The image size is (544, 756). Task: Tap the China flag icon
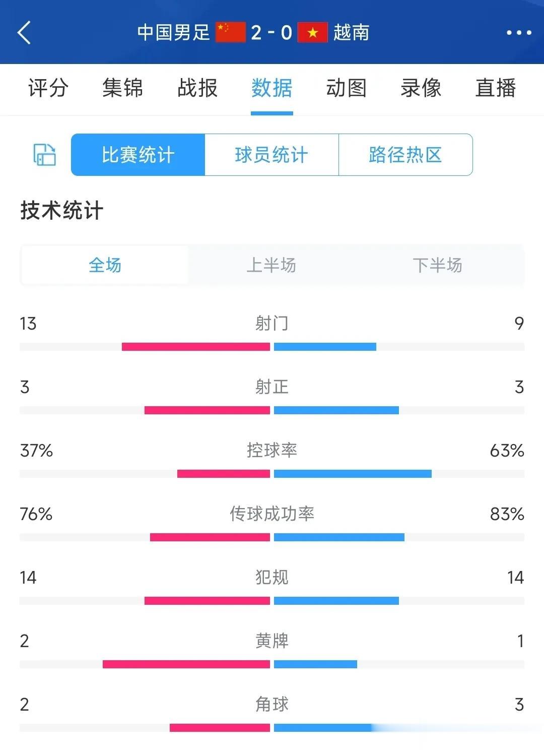click(231, 32)
